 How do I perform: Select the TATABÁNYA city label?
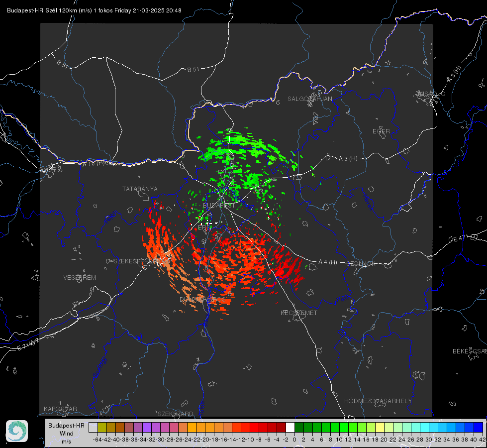(140, 189)
